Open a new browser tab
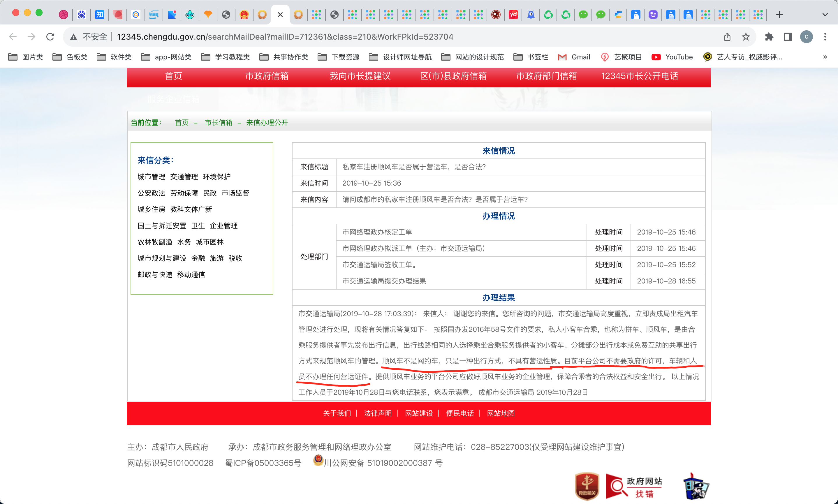This screenshot has height=504, width=838. pos(779,15)
